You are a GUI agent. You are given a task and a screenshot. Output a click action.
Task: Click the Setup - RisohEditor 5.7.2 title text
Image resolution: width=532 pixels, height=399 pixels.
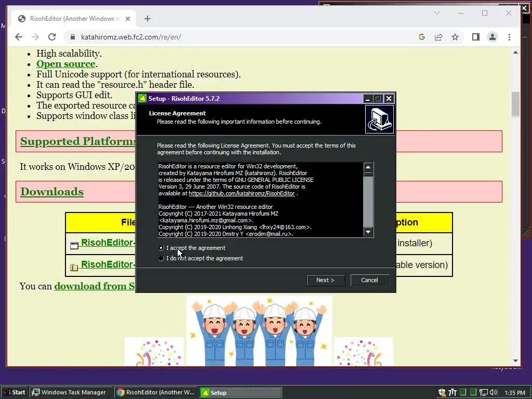point(184,99)
